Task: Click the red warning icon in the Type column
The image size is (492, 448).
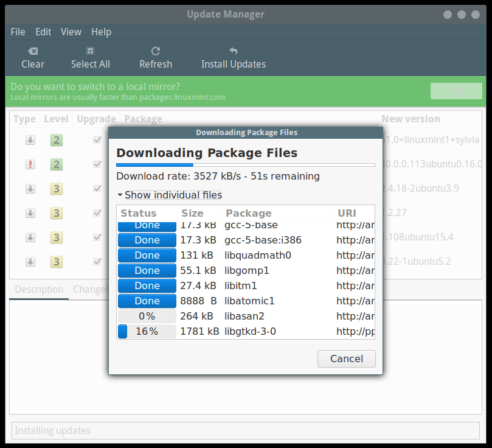Action: [30, 164]
